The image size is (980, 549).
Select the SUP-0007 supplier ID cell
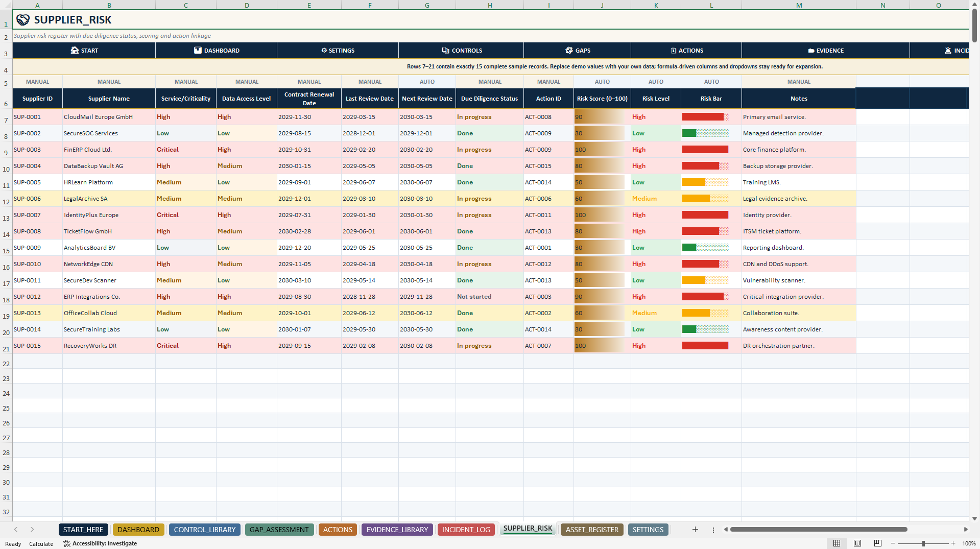coord(37,215)
